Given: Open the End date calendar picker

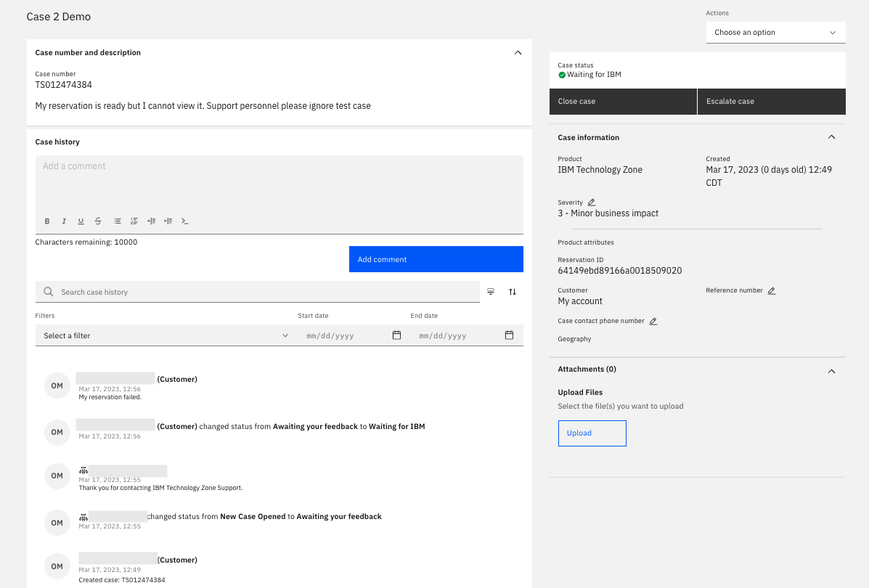Looking at the screenshot, I should click(510, 335).
